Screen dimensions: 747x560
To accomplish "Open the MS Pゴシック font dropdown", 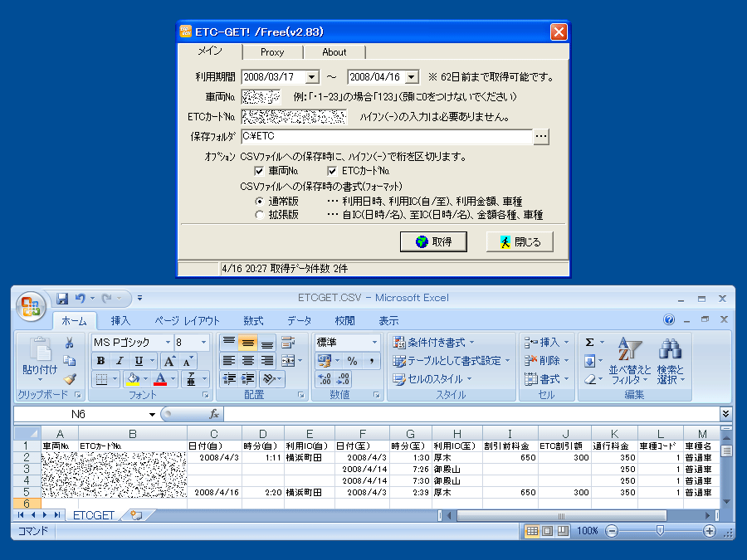I will [168, 343].
